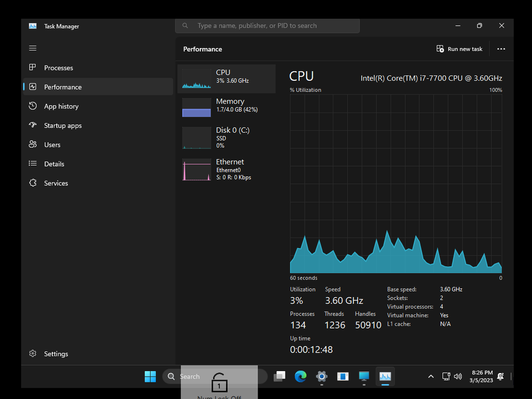The image size is (532, 399).
Task: Click the Startup apps gauge icon
Action: click(32, 125)
